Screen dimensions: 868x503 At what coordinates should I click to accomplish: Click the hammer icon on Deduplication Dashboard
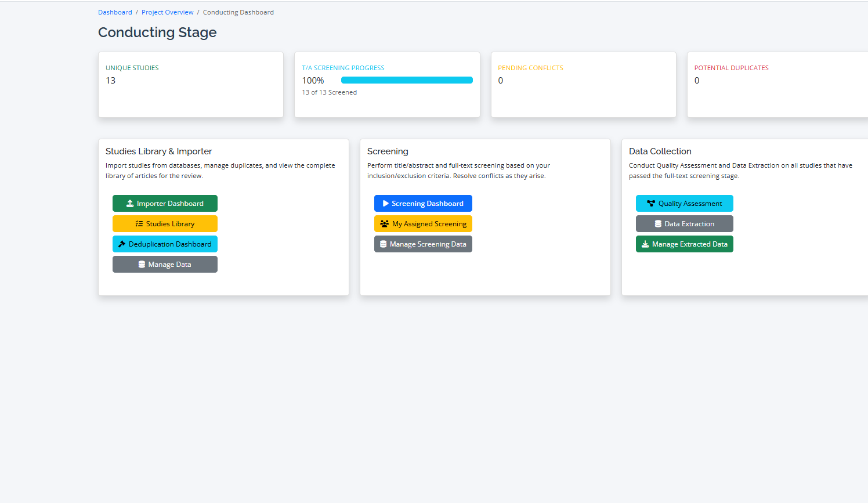click(122, 244)
